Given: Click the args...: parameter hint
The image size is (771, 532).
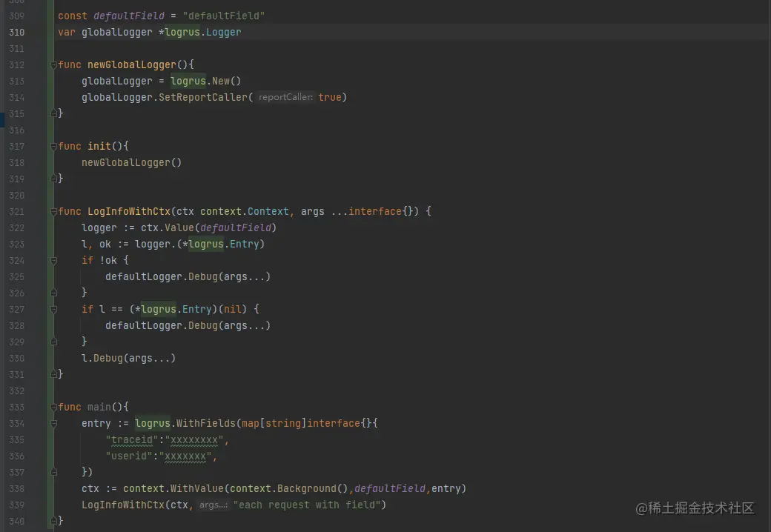Looking at the screenshot, I should (x=214, y=505).
